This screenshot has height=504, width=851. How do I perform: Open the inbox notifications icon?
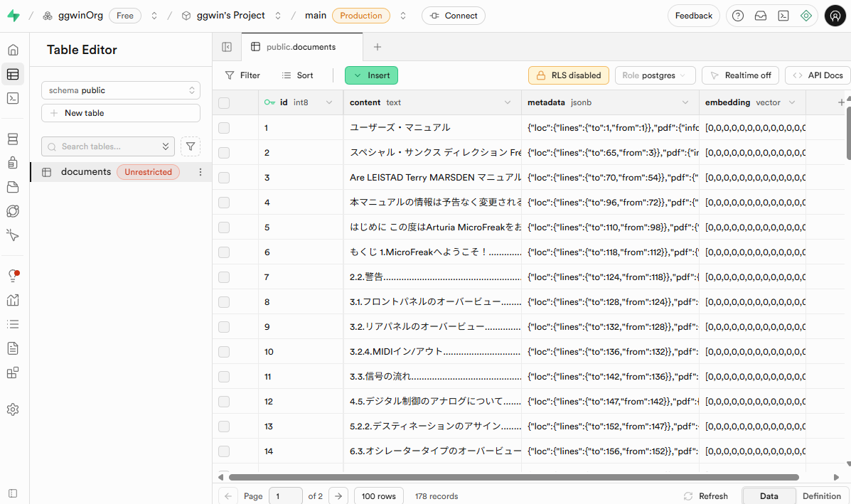[x=761, y=16]
